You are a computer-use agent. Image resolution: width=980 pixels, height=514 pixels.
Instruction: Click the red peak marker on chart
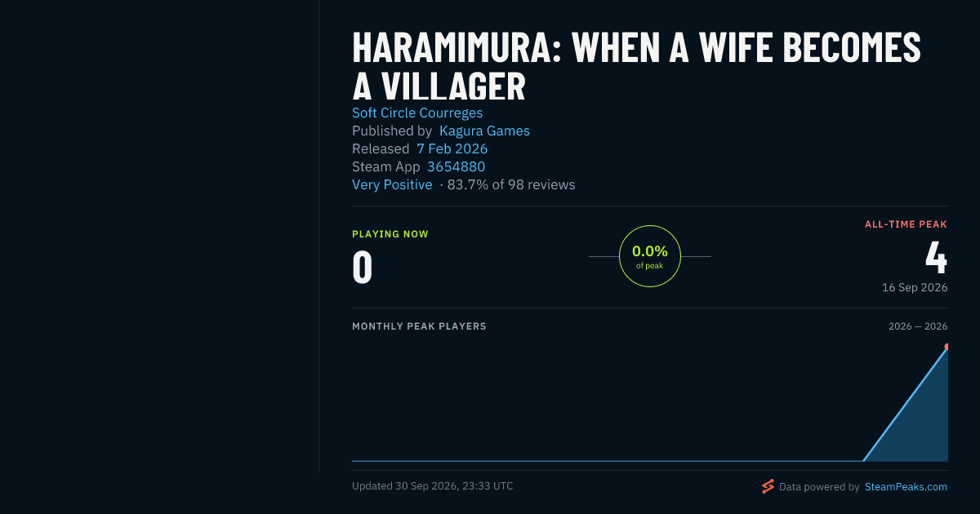pyautogui.click(x=946, y=348)
